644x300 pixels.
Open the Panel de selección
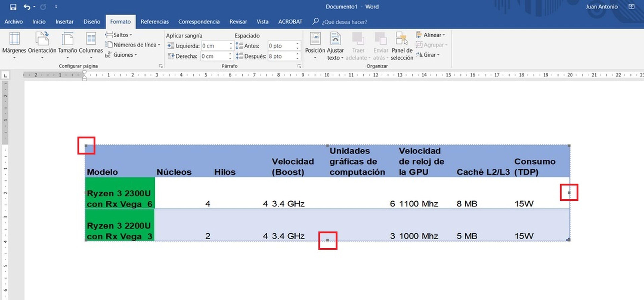tap(402, 46)
